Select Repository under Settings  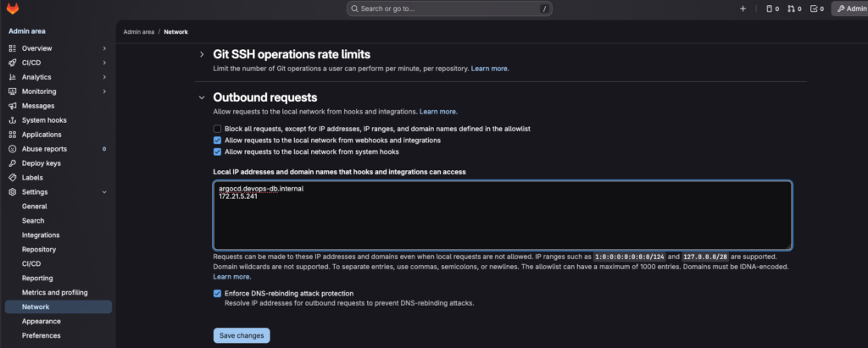(x=39, y=249)
